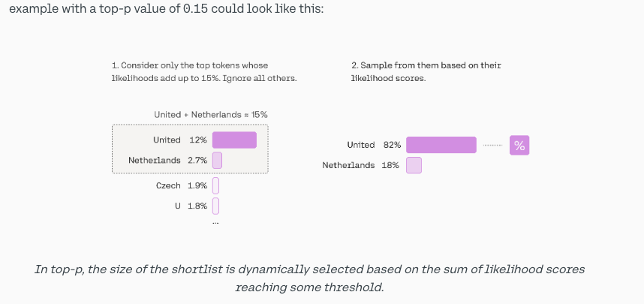Screen dimensions: 644x304
Task: Click the 'Netherlands' label beside 2.7%
Action: (x=155, y=160)
